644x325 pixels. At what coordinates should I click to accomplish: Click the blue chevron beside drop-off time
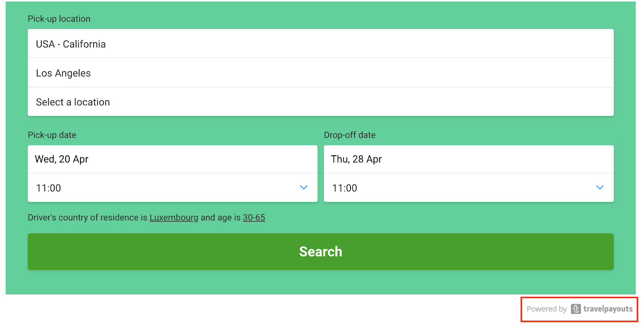click(x=600, y=187)
